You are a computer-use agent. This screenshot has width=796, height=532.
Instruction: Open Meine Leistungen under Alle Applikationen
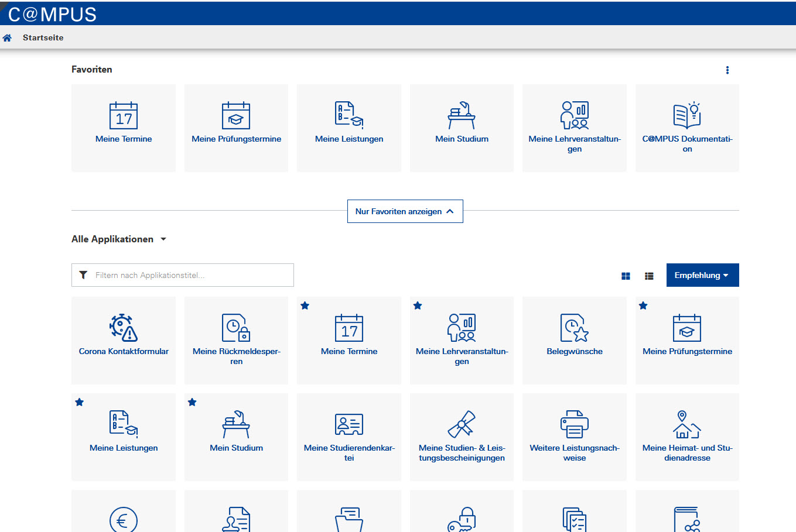[x=124, y=437]
